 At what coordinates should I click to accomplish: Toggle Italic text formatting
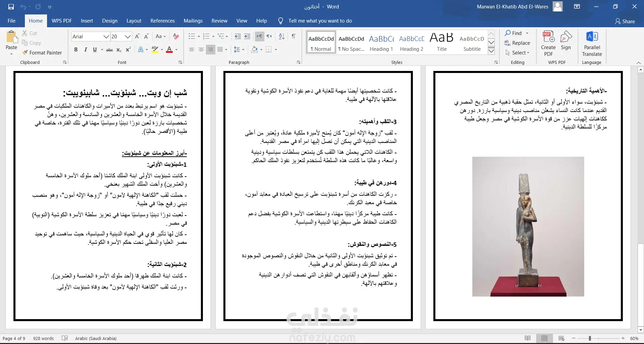[x=85, y=49]
